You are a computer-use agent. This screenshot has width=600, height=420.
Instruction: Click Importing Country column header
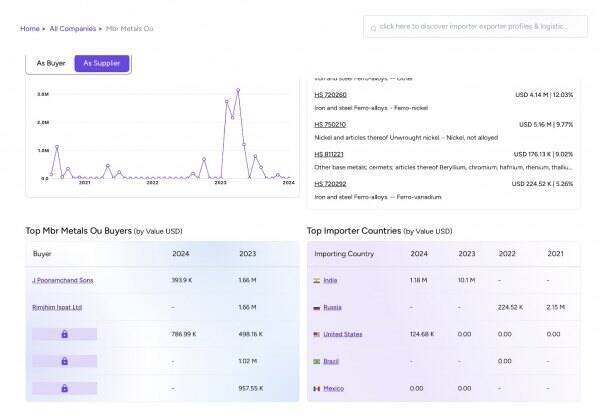pyautogui.click(x=344, y=254)
